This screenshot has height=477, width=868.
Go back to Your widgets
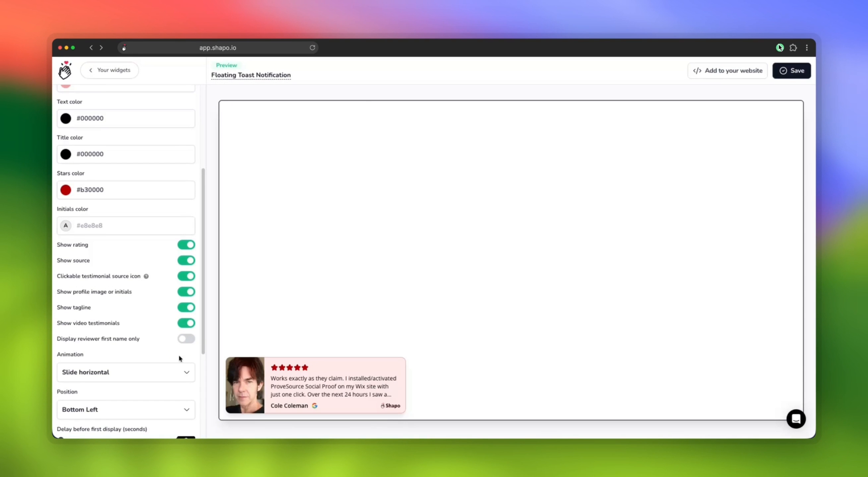click(109, 70)
